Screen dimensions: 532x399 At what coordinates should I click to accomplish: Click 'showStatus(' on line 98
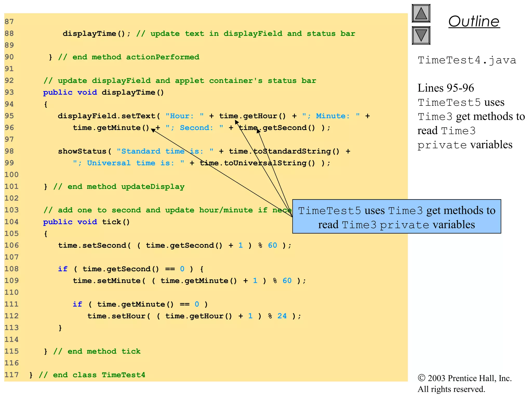click(x=85, y=151)
